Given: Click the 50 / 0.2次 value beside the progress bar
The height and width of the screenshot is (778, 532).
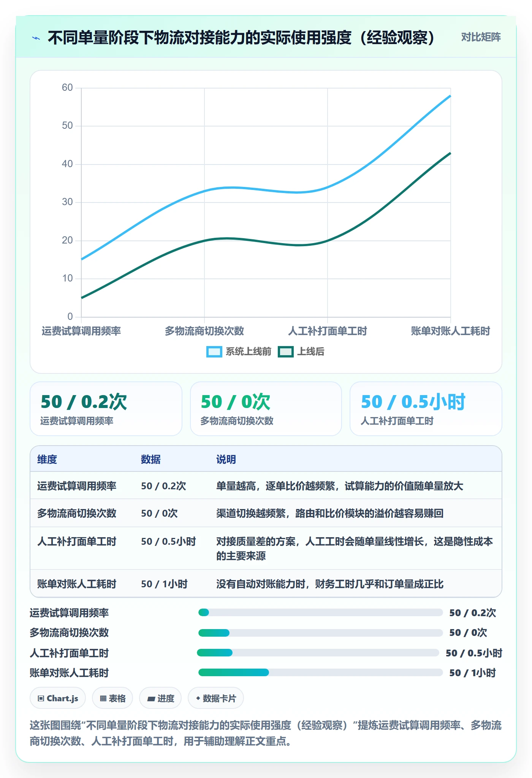Looking at the screenshot, I should click(x=473, y=612).
